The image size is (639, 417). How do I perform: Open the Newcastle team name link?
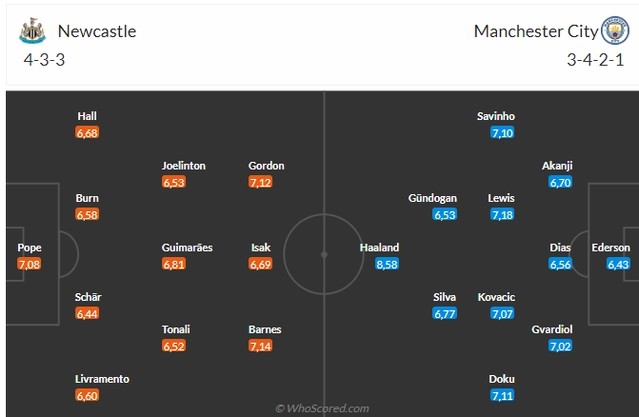tap(97, 31)
